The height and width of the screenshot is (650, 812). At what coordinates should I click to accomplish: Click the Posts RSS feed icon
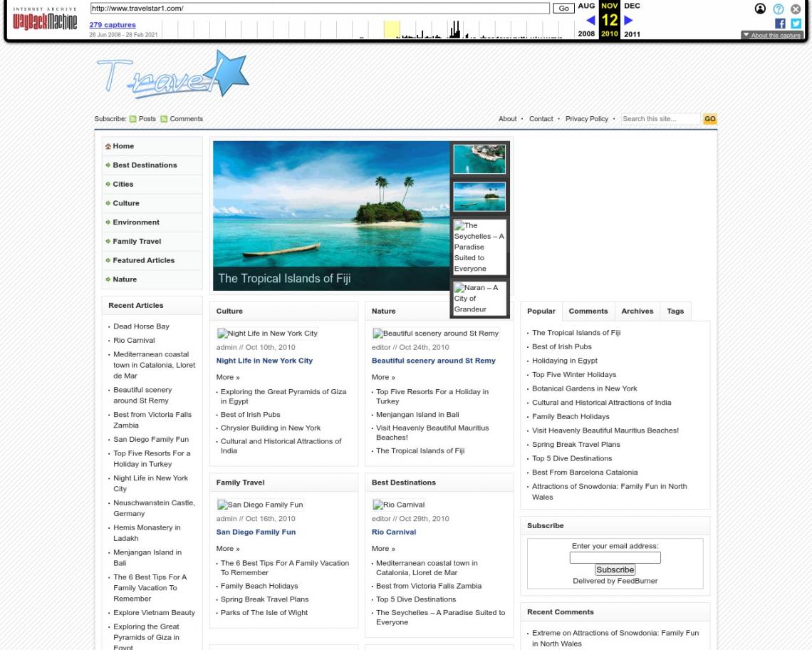[132, 119]
